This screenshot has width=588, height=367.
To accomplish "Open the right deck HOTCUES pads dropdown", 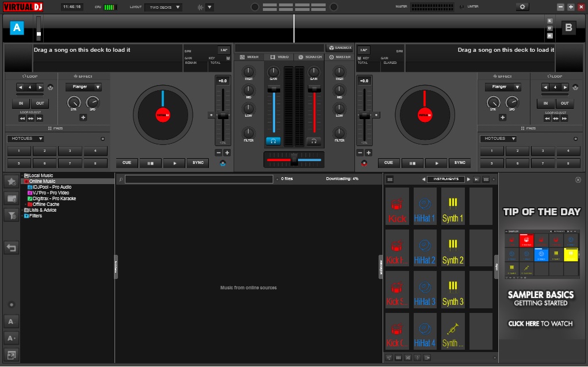I will pyautogui.click(x=498, y=139).
